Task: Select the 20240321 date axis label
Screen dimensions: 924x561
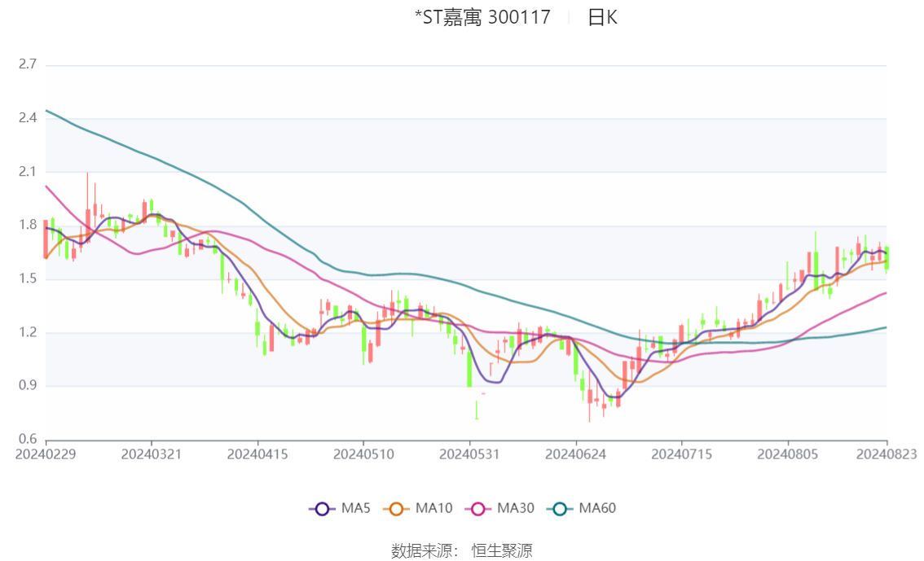Action: [x=152, y=454]
